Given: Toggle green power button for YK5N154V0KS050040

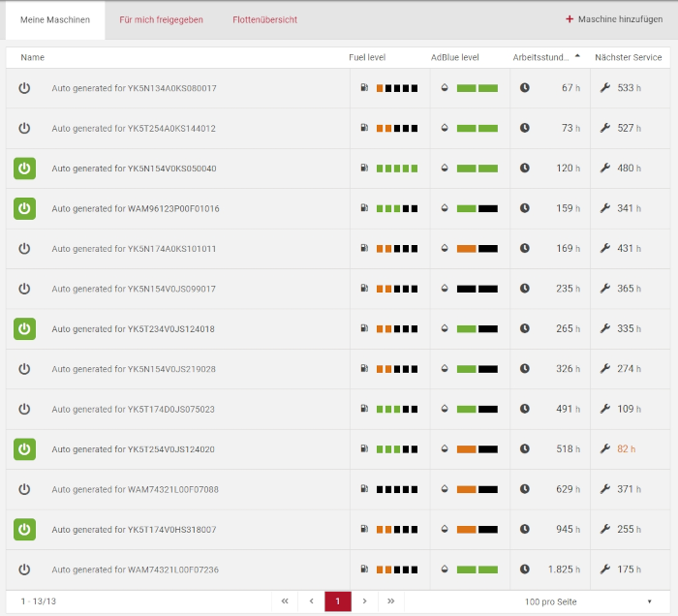Looking at the screenshot, I should (x=24, y=169).
